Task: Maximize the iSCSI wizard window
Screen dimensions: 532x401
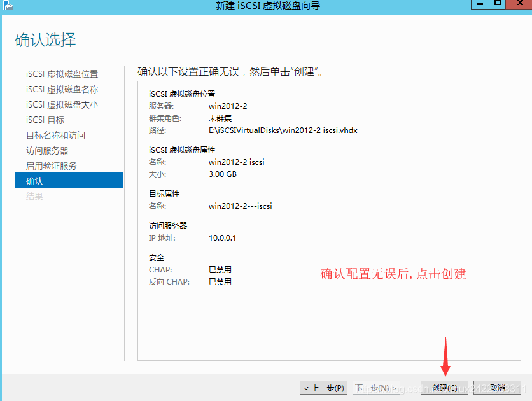Action: click(498, 4)
